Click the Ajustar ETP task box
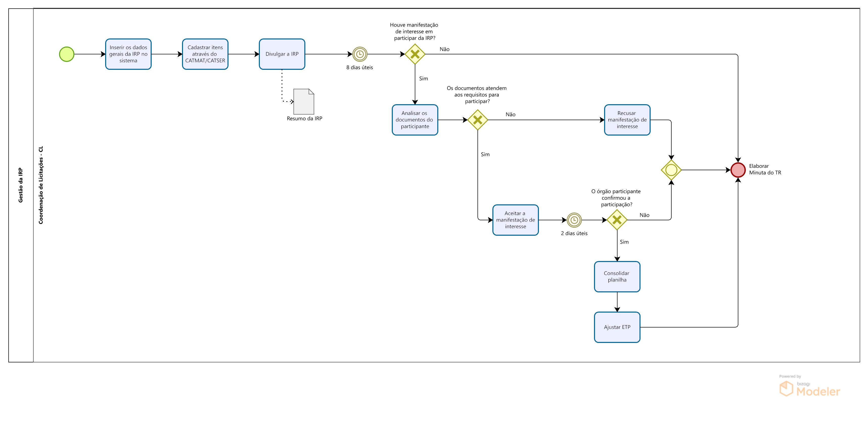 [617, 328]
